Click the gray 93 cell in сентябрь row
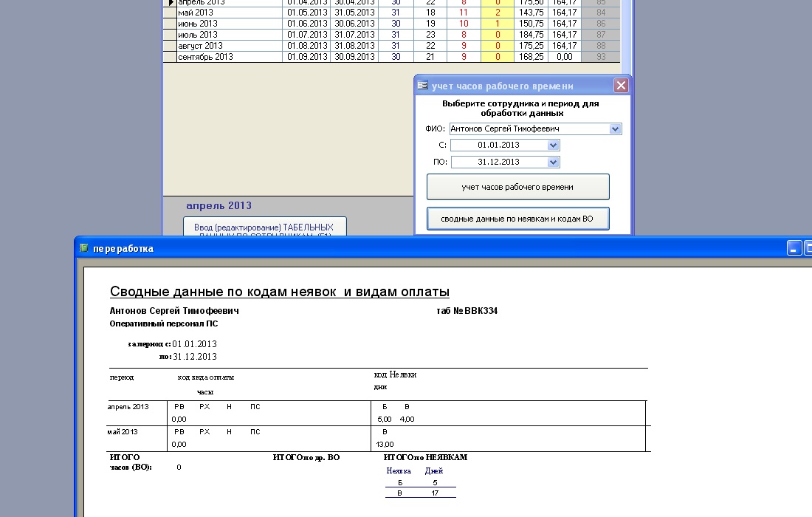Screen dimensions: 812x517 601,57
